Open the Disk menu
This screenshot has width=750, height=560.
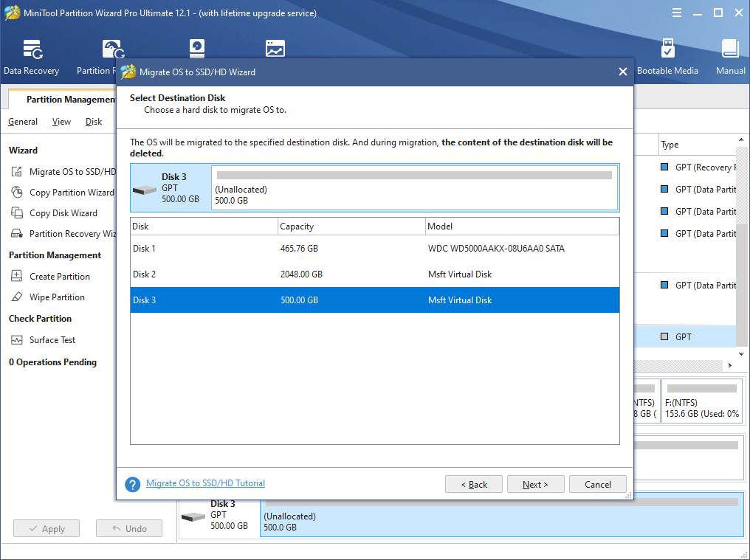click(x=94, y=122)
